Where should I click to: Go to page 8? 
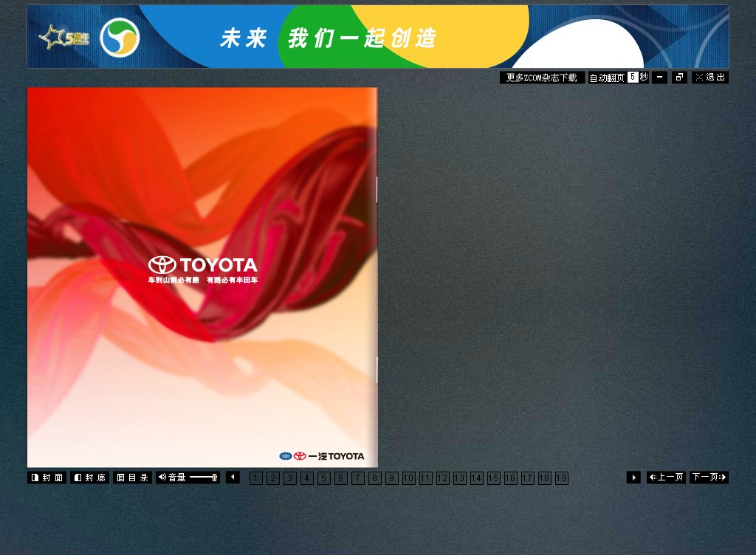(374, 478)
